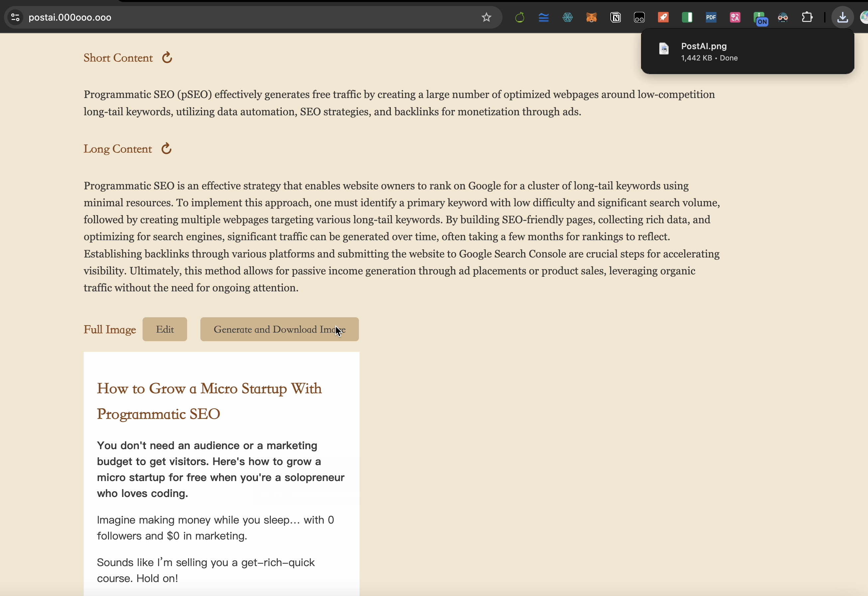Open the PDF extension
The height and width of the screenshot is (596, 868).
[x=711, y=18]
